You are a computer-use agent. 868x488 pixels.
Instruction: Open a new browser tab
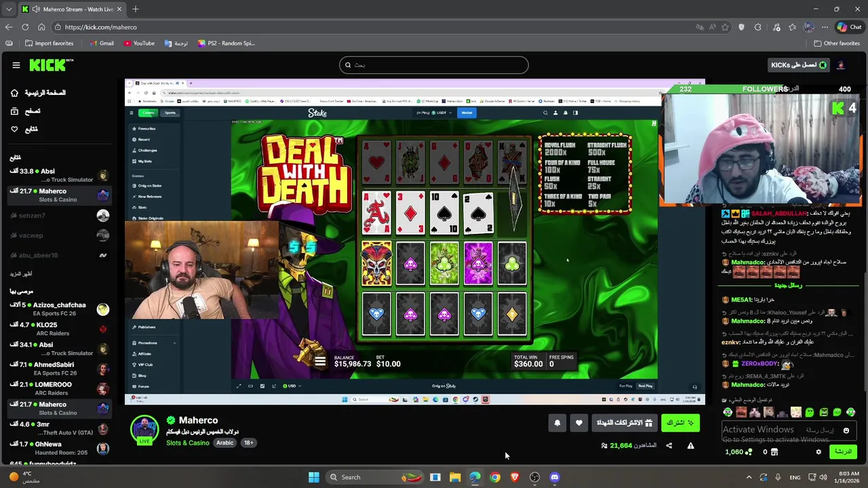coord(135,9)
